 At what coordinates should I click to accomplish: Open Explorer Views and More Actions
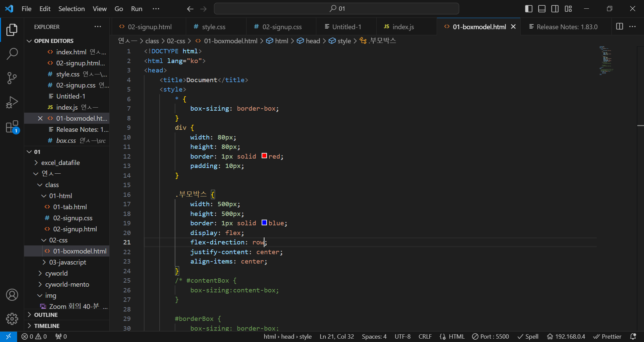[x=98, y=26]
